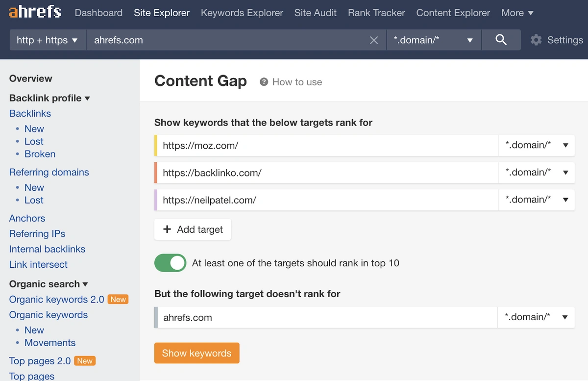Click the plus icon on Add target
588x381 pixels.
pyautogui.click(x=167, y=229)
